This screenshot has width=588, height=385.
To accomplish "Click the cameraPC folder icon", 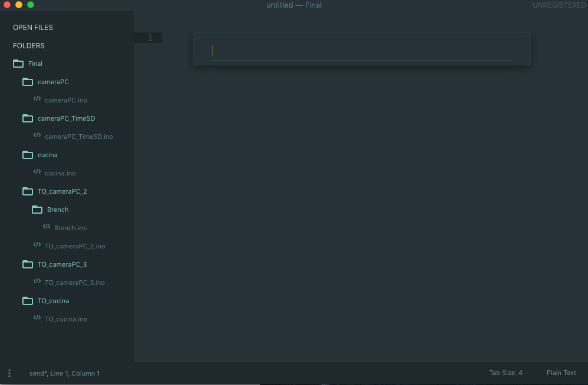I will tap(28, 82).
